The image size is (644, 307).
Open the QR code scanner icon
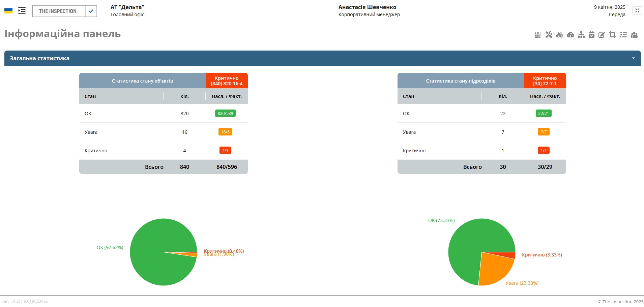click(x=538, y=35)
